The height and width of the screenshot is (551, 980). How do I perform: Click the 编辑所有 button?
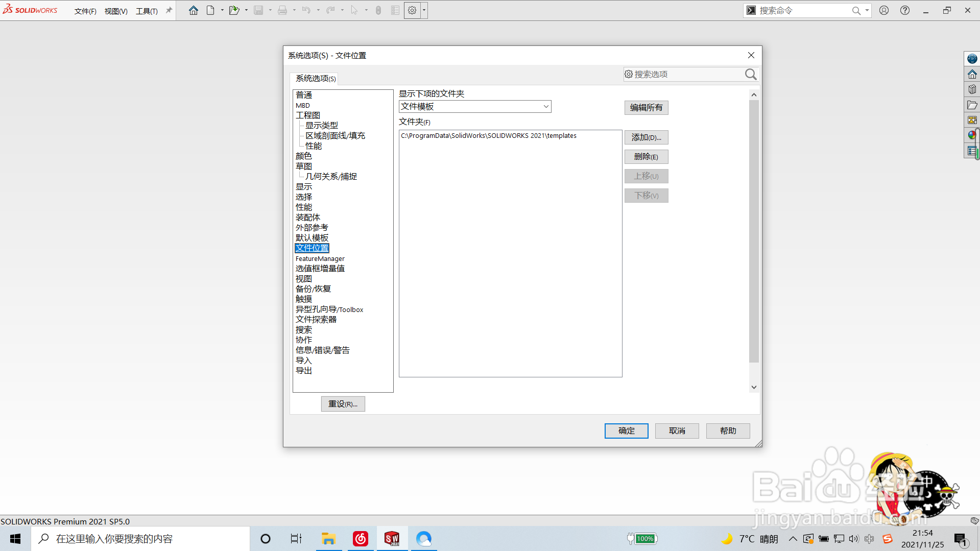coord(646,108)
